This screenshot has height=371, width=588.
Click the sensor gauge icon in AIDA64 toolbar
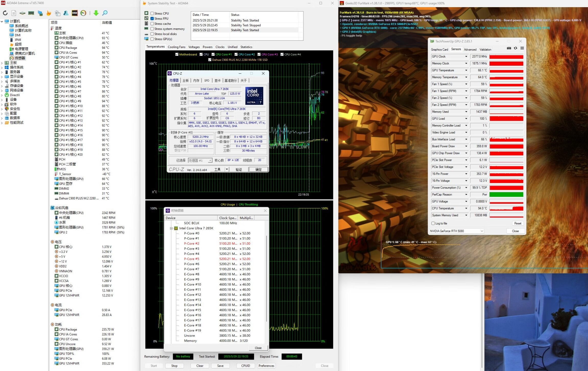pos(83,13)
